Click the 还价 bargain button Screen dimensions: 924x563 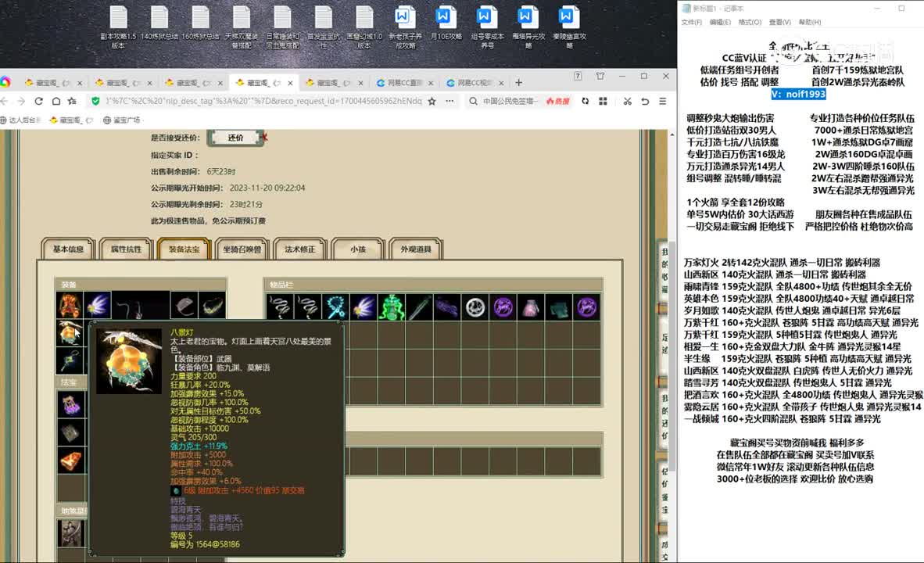point(235,138)
